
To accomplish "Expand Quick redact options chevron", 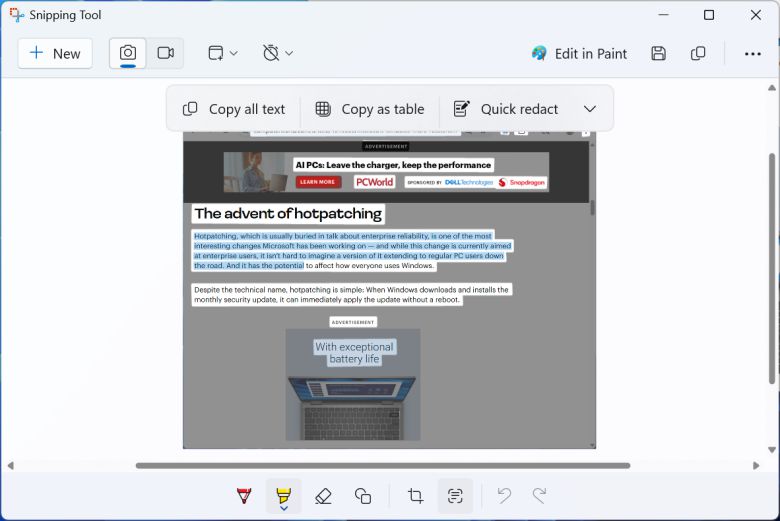I will click(590, 109).
